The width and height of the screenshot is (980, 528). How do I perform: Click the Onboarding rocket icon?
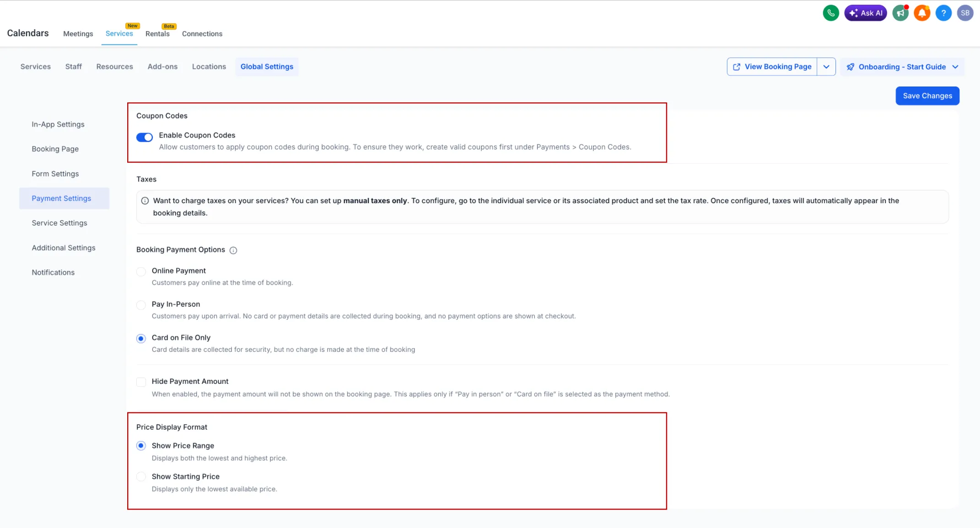coord(850,67)
